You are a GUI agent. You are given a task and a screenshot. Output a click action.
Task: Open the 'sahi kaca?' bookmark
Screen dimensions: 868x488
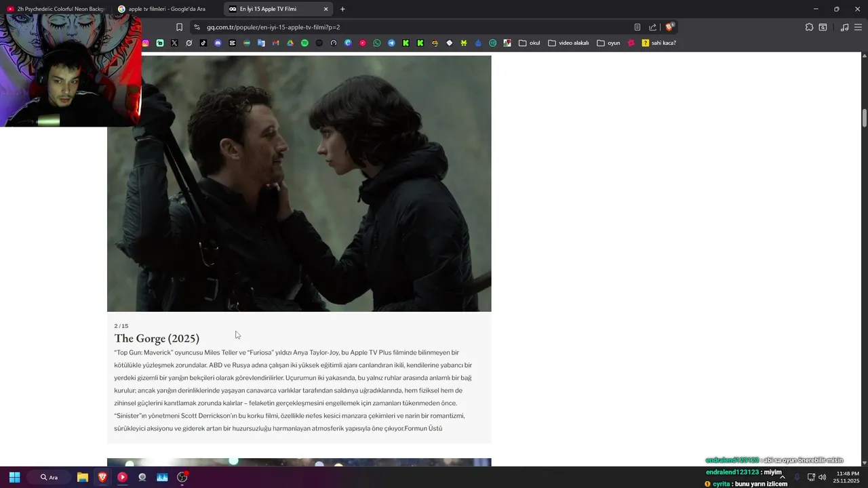[658, 43]
